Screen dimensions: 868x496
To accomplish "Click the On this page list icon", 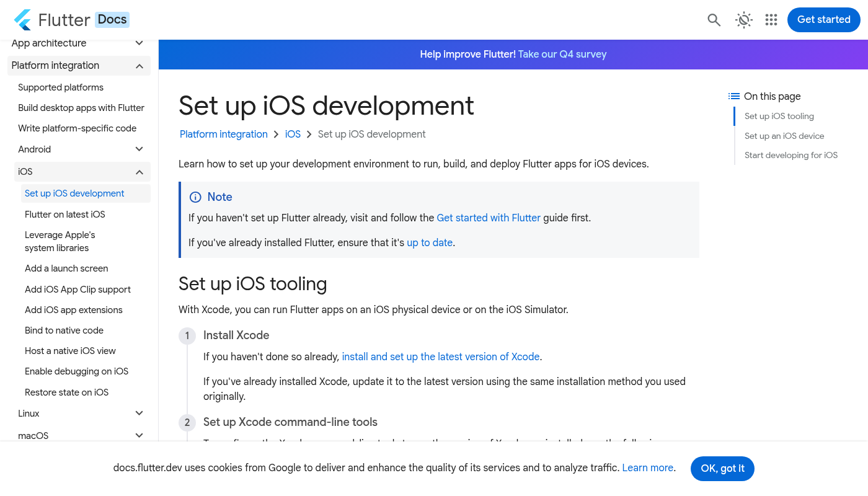I will pyautogui.click(x=734, y=96).
